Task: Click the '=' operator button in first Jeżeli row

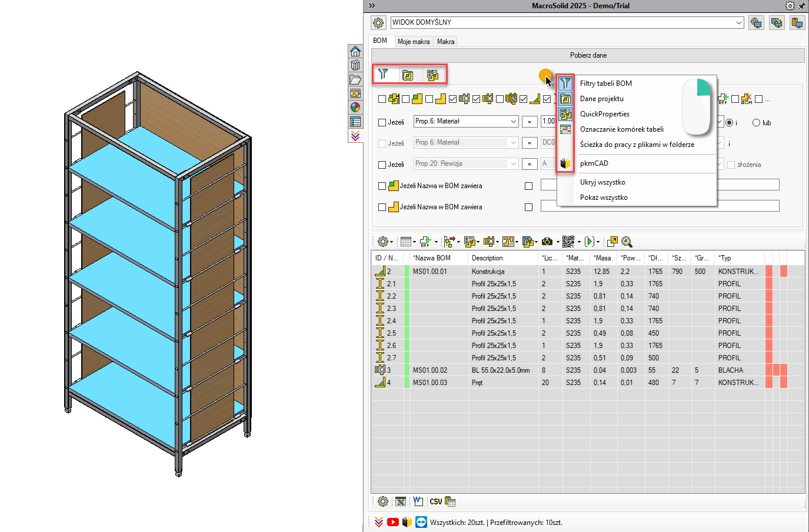Action: coord(530,122)
